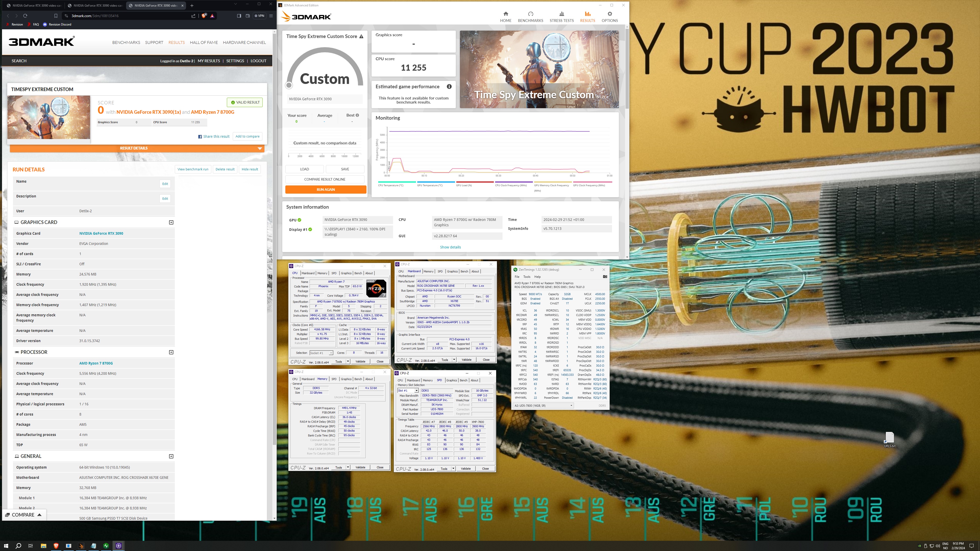Viewport: 980px width, 551px height.
Task: Open a new browser tab
Action: 192,5
